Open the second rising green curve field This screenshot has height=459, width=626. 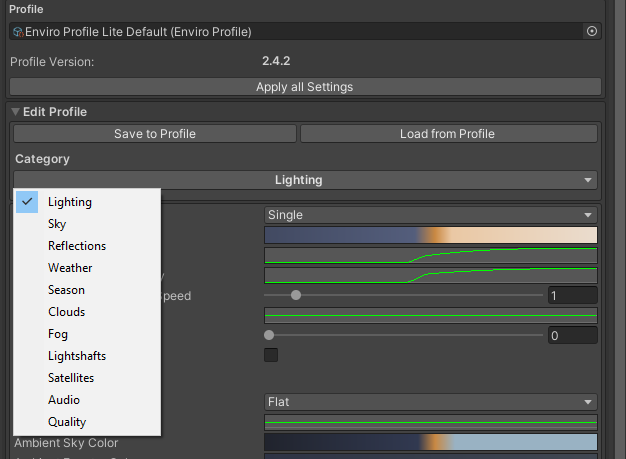[x=431, y=275]
